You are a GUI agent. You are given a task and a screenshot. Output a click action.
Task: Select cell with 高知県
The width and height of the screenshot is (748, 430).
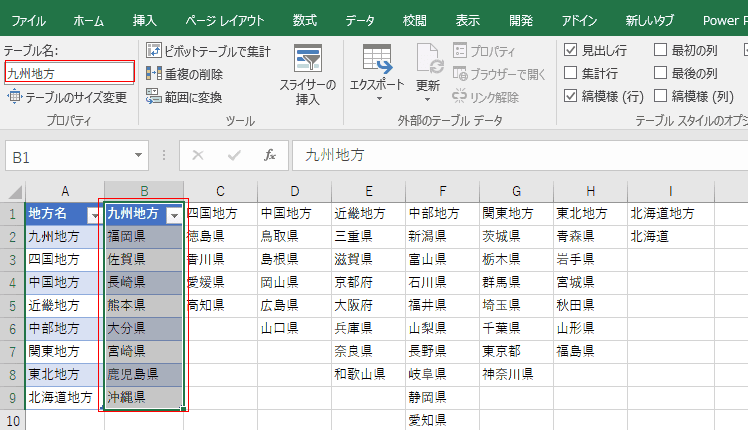coord(220,305)
